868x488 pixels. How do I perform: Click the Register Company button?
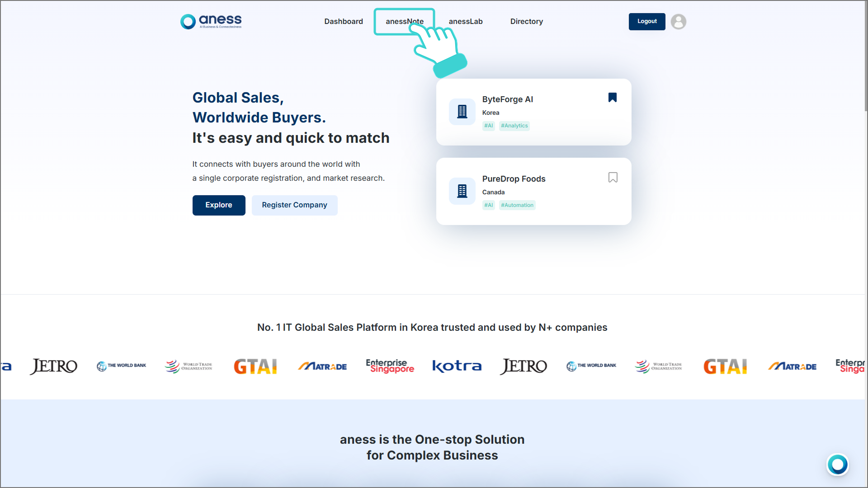coord(294,205)
